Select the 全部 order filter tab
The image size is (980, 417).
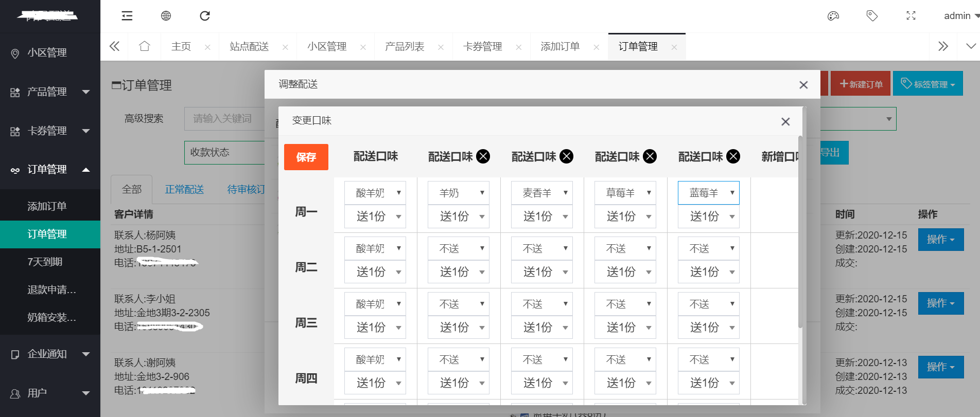[132, 190]
